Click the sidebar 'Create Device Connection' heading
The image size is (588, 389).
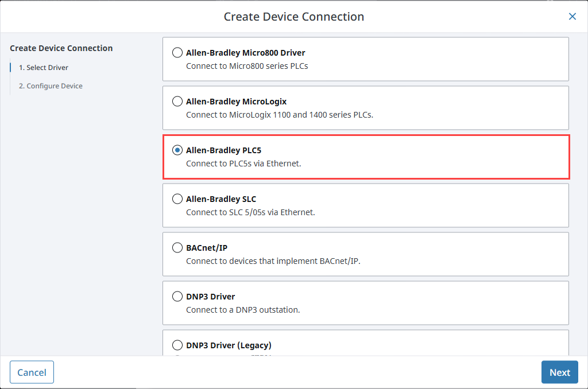click(x=61, y=48)
